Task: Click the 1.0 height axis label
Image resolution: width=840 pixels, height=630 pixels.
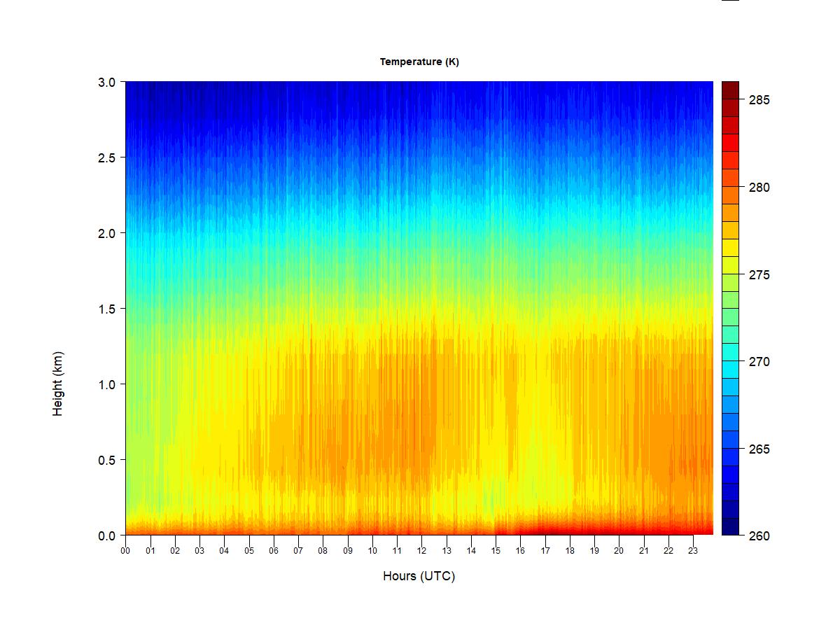Action: (106, 384)
